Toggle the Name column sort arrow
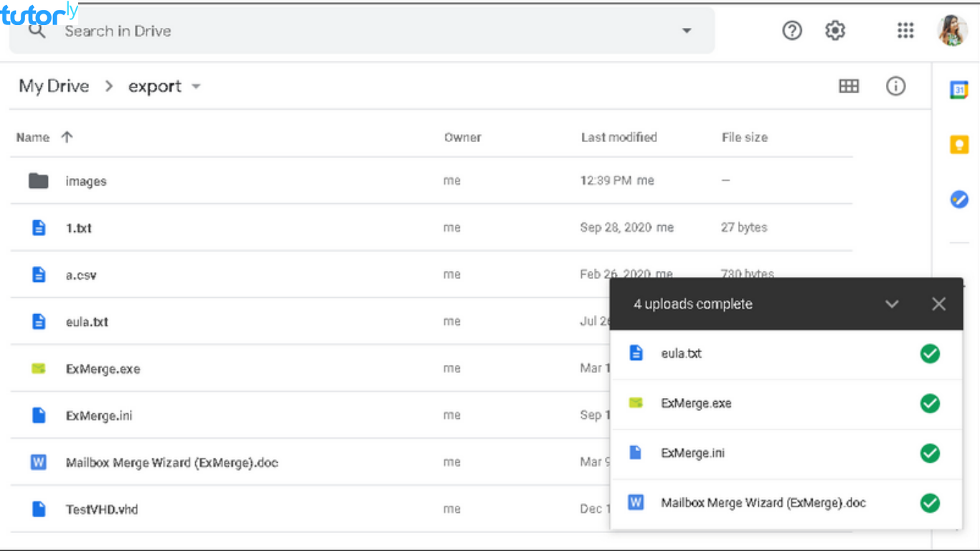The image size is (980, 551). coord(65,136)
